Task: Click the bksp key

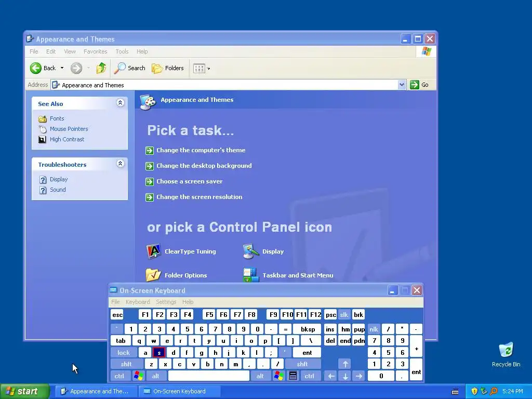Action: (x=308, y=329)
